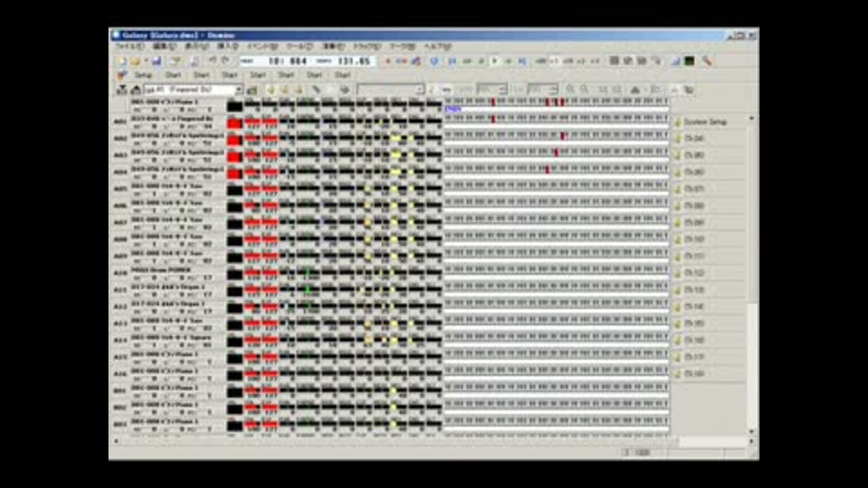Select the A16 track row label
The height and width of the screenshot is (488, 868).
(120, 374)
